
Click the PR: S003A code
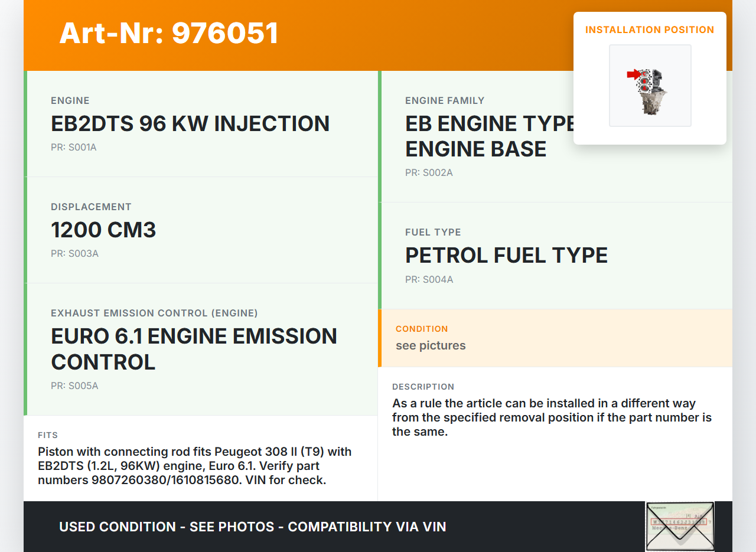pyautogui.click(x=74, y=254)
